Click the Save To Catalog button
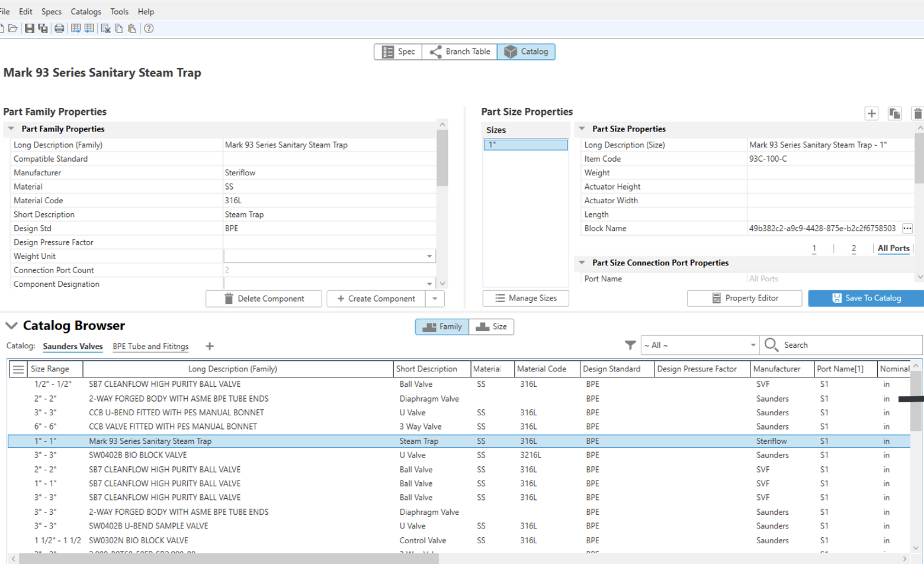 coord(866,298)
